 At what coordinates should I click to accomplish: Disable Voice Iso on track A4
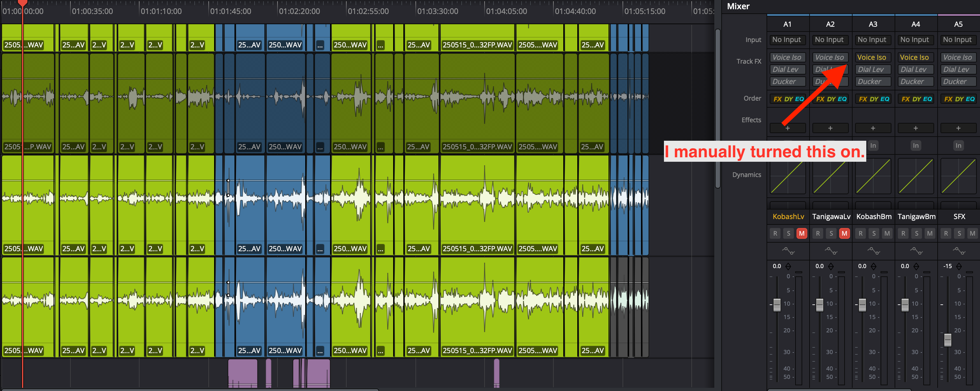coord(915,57)
